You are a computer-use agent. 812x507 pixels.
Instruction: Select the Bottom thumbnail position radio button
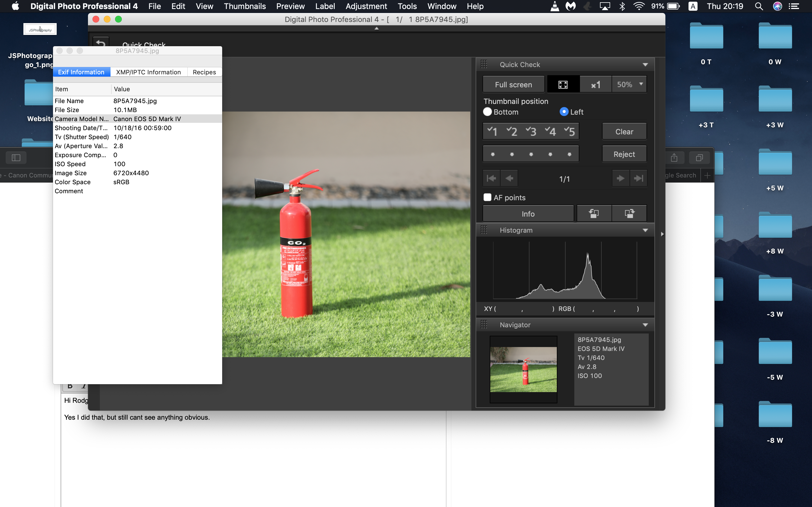coord(487,112)
